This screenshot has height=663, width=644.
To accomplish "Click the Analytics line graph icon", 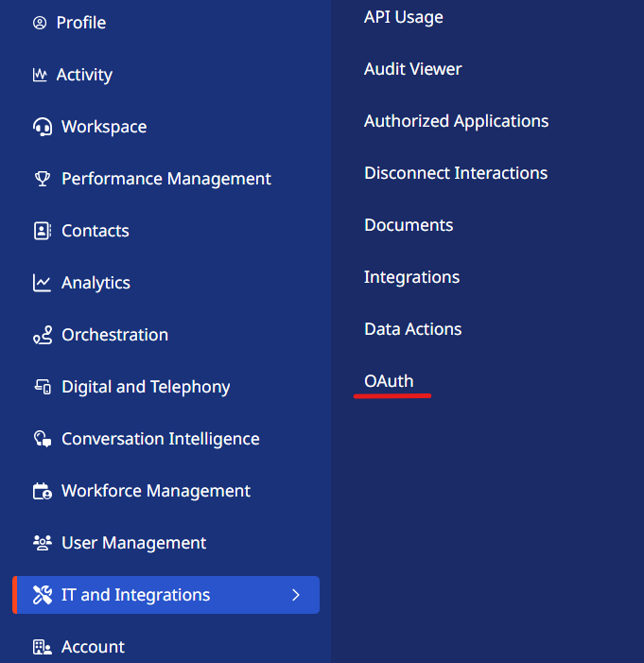I will tap(42, 283).
